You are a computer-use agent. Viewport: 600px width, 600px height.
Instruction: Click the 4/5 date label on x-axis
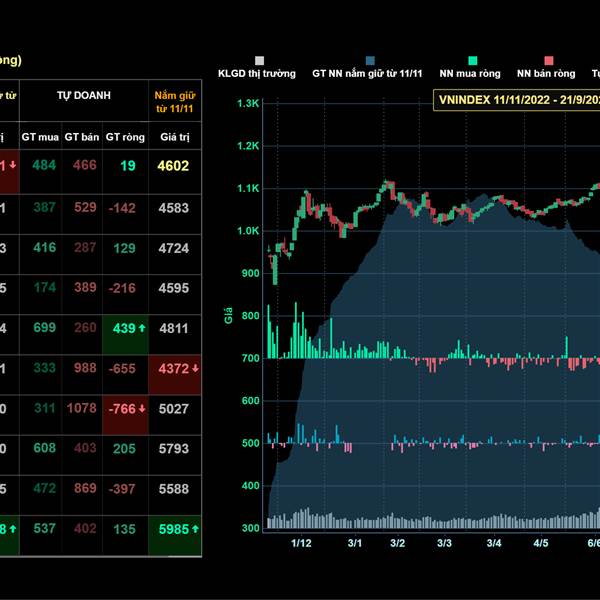pos(541,543)
